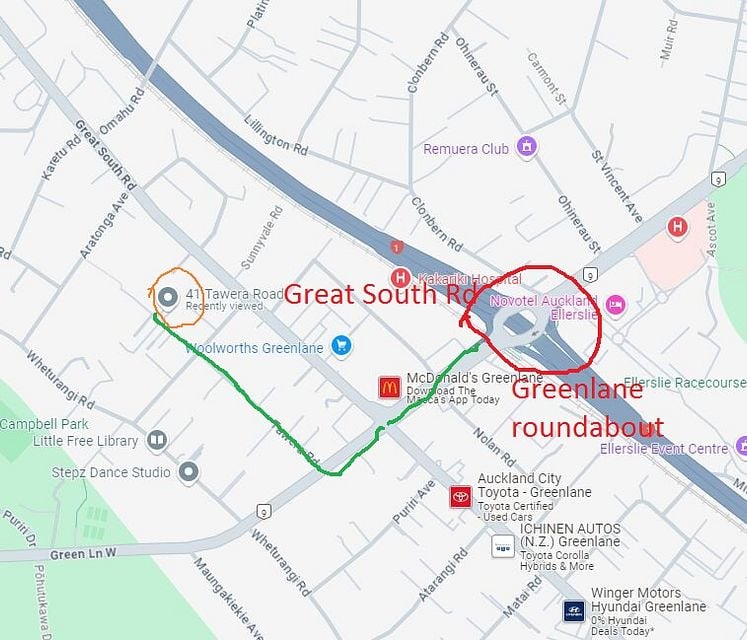Click the Woolworths Greenlane text label
Image resolution: width=747 pixels, height=640 pixels.
point(254,348)
